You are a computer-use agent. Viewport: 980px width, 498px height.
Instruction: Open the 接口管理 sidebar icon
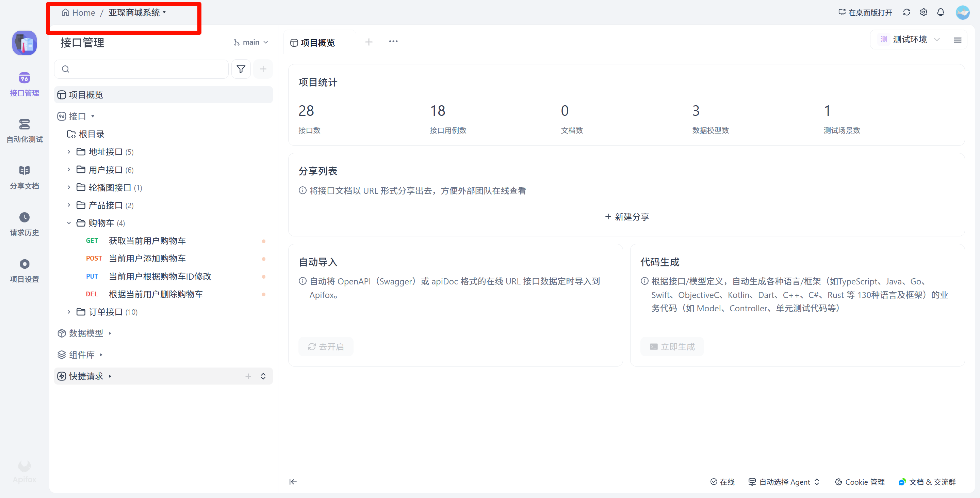click(x=24, y=84)
